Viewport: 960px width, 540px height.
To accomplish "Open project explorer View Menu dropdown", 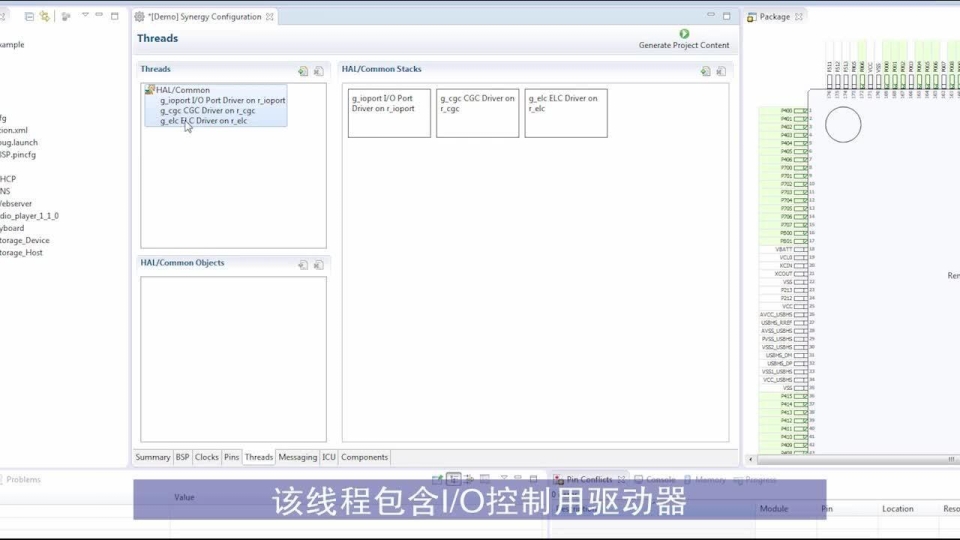I will click(x=85, y=15).
